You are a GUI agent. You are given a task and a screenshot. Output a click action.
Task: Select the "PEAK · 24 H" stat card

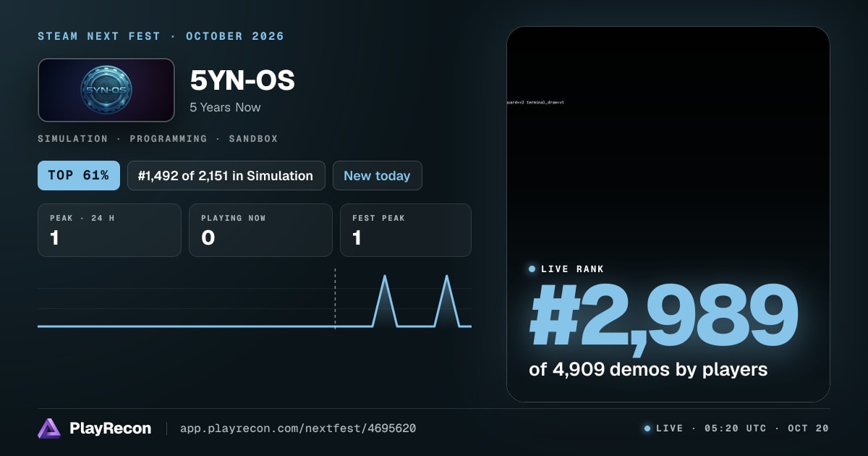coord(109,230)
